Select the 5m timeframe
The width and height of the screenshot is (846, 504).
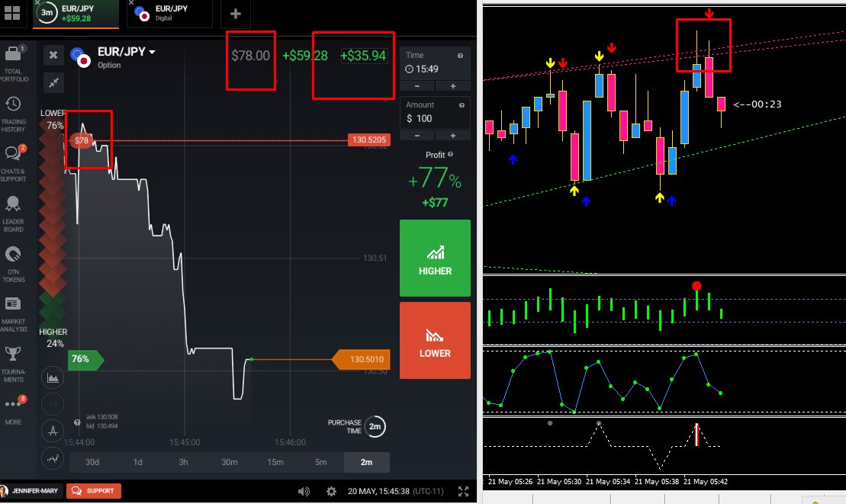tap(320, 462)
